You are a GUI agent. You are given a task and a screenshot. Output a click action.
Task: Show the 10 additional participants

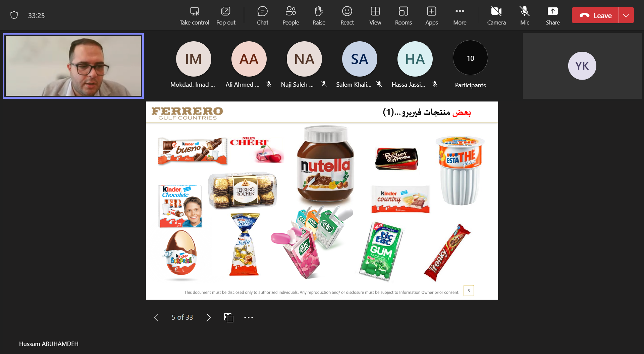[x=470, y=64]
